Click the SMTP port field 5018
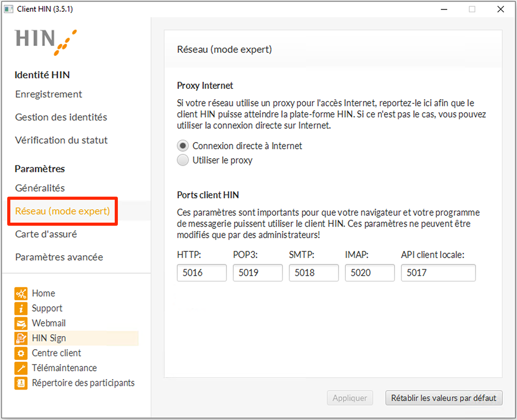The width and height of the screenshot is (517, 420). point(314,273)
